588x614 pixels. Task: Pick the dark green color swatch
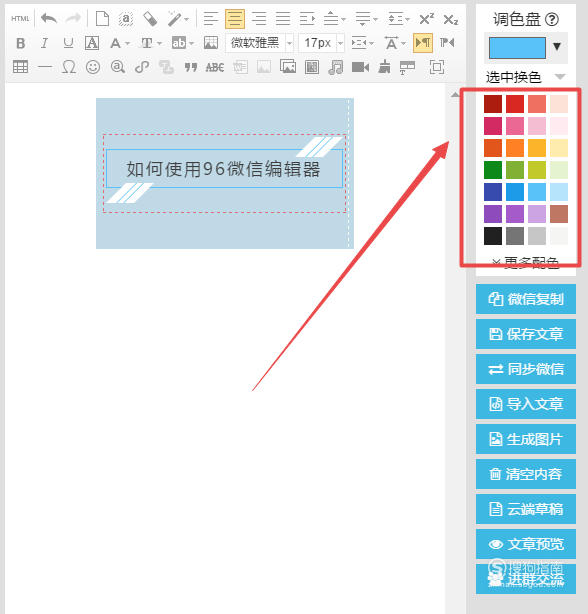493,170
